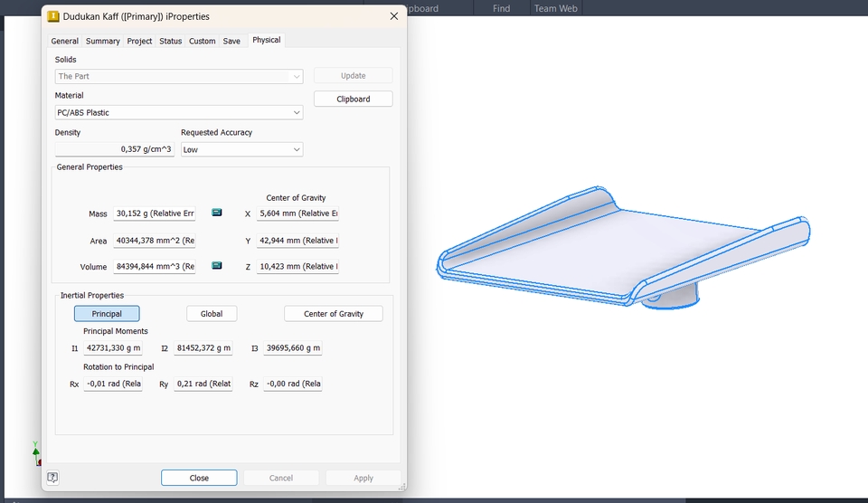
Task: Switch to the Summary tab
Action: (x=103, y=41)
